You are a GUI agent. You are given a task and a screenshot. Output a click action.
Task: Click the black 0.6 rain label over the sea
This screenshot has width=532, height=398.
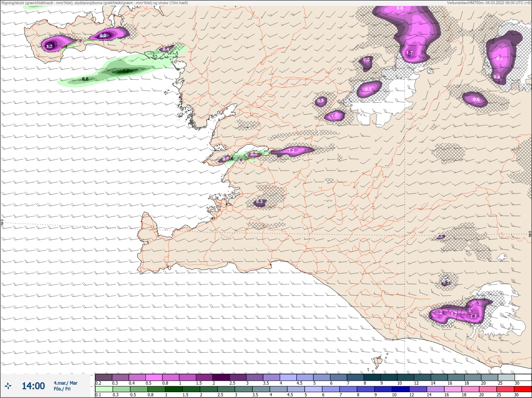pos(85,79)
